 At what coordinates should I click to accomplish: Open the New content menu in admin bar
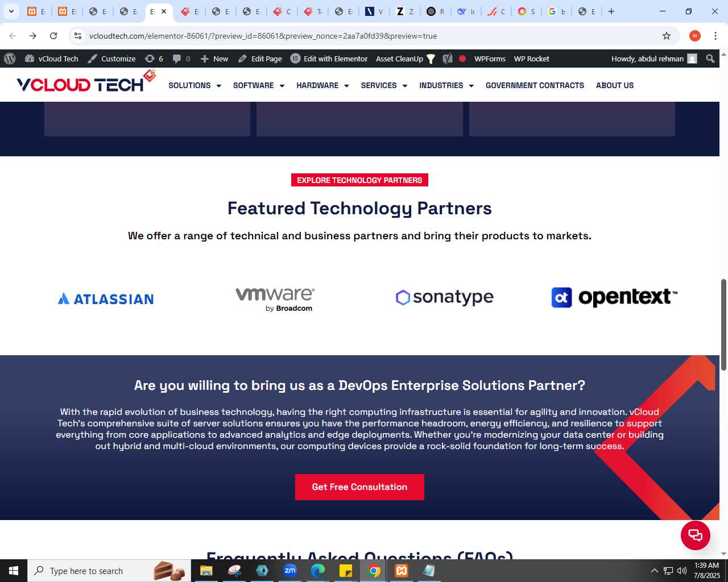pyautogui.click(x=214, y=59)
